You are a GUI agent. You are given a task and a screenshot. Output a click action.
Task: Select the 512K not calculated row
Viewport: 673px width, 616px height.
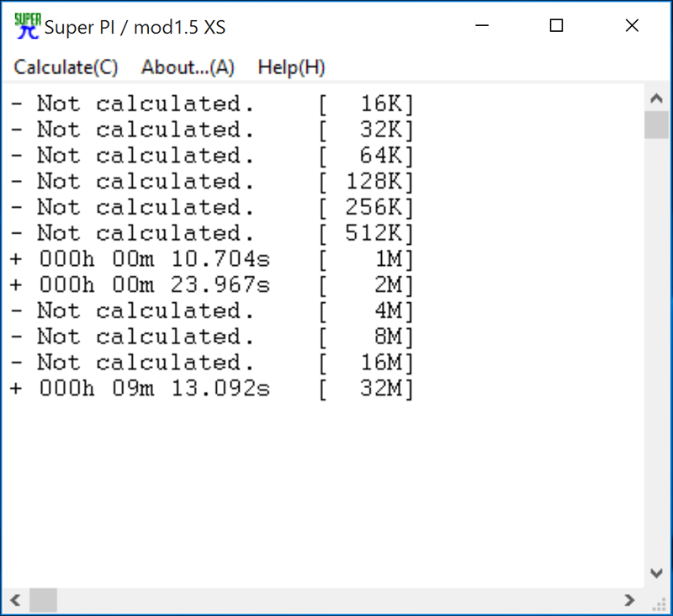tap(212, 233)
